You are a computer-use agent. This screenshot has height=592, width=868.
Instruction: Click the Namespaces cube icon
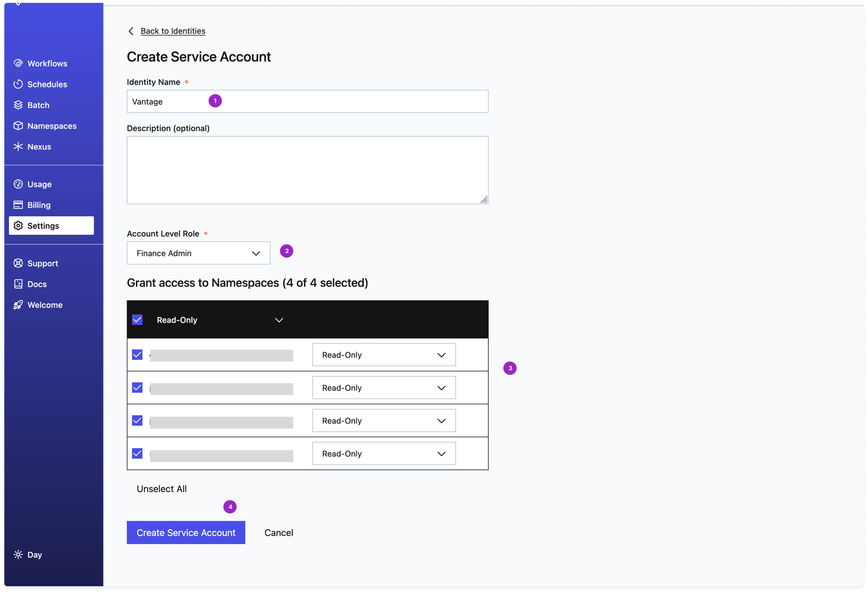(18, 126)
